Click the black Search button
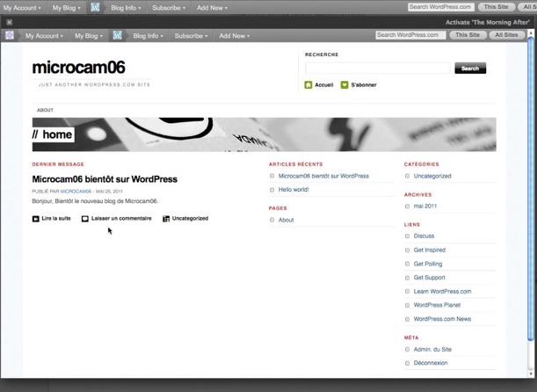537x392 pixels. 470,69
